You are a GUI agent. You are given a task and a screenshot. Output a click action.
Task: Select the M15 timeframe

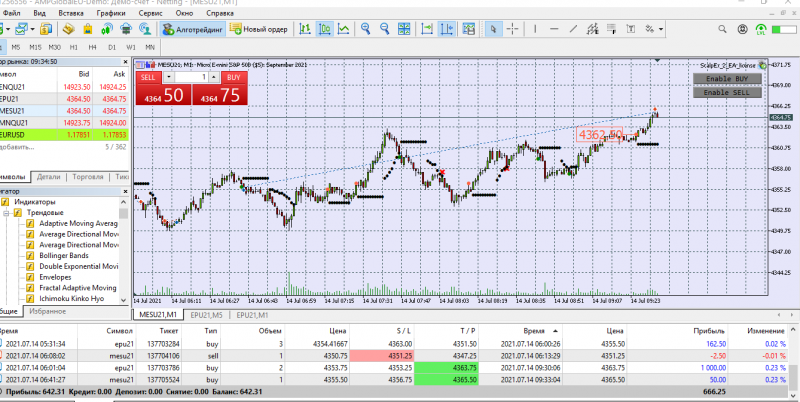coord(35,47)
